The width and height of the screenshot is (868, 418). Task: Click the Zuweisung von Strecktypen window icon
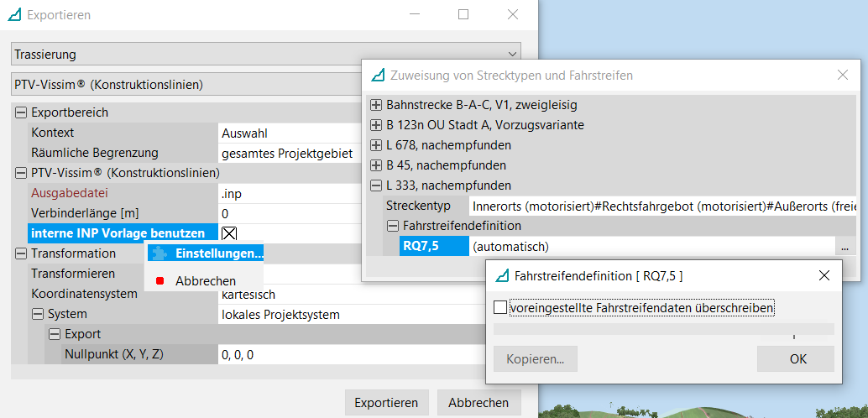(x=379, y=75)
